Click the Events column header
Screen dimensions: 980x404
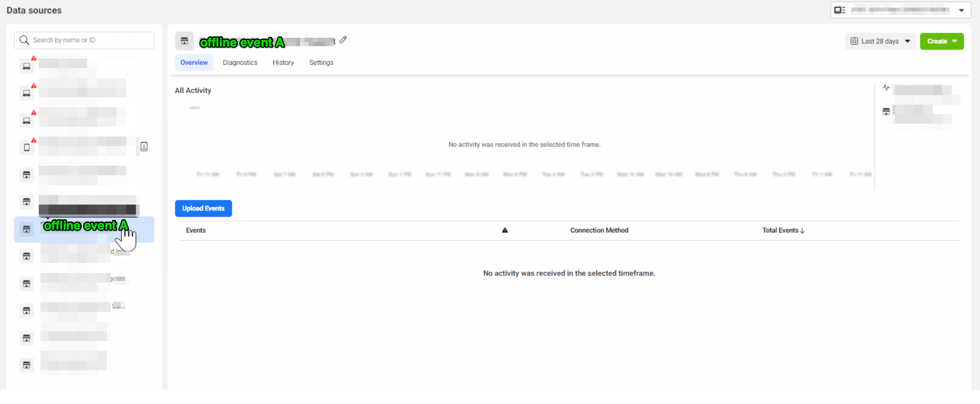point(196,230)
